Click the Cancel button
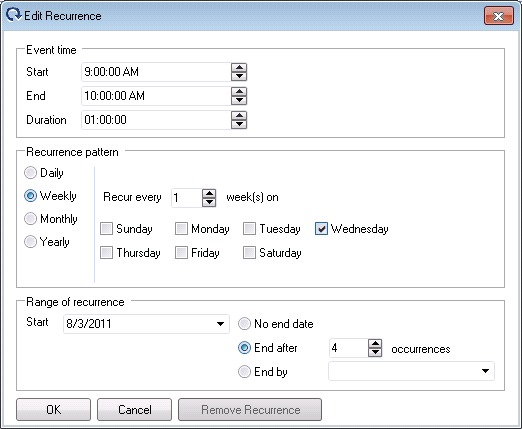This screenshot has width=522, height=429. 134,409
